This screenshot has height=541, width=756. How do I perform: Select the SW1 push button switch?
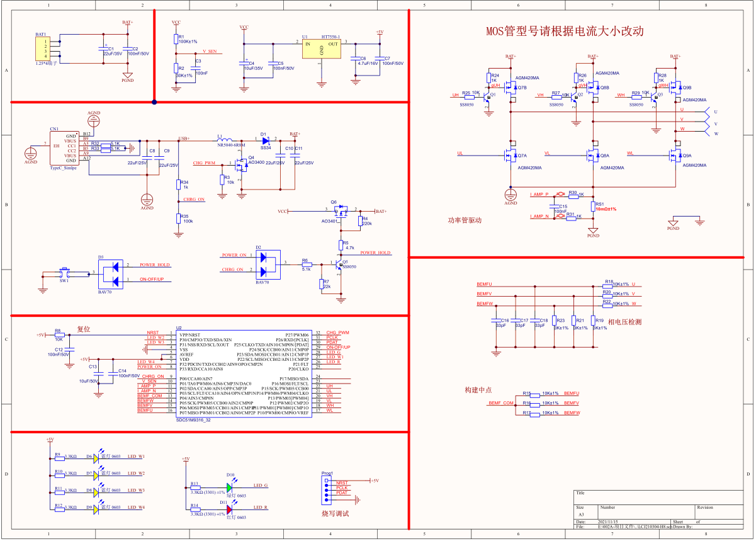pyautogui.click(x=64, y=273)
